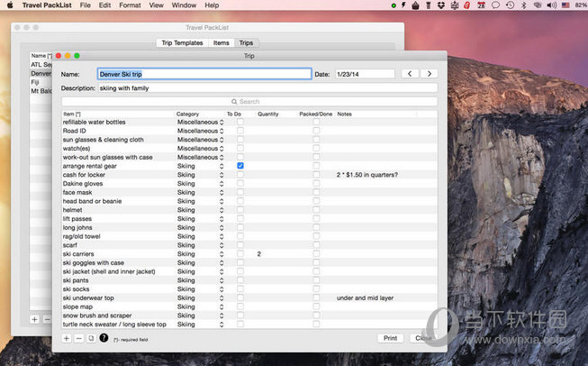
Task: Click the trip Name text field
Action: pyautogui.click(x=204, y=74)
